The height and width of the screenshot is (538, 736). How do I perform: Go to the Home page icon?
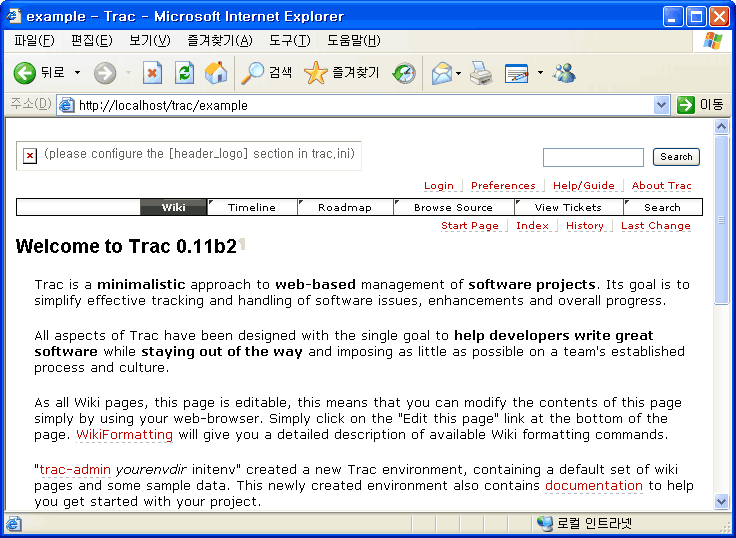coord(216,73)
